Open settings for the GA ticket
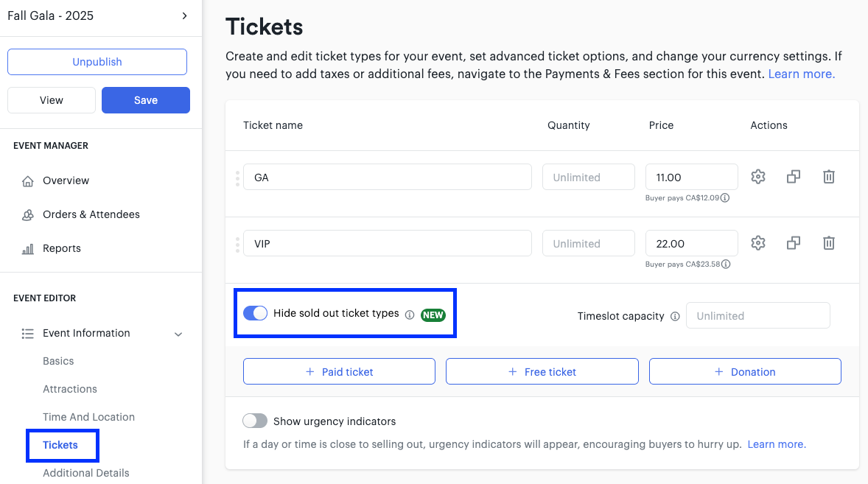The height and width of the screenshot is (484, 868). (757, 177)
